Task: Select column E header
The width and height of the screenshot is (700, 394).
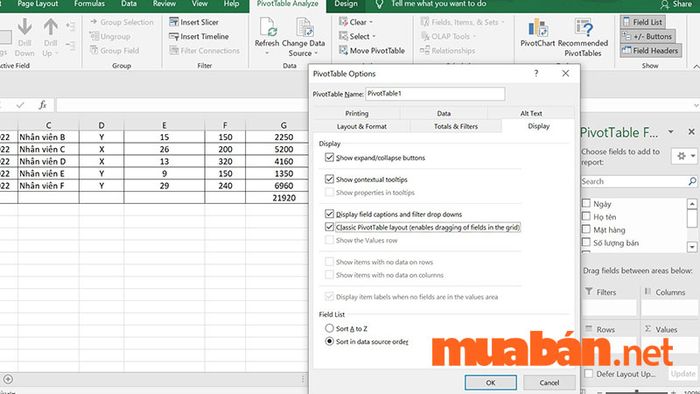Action: point(164,125)
